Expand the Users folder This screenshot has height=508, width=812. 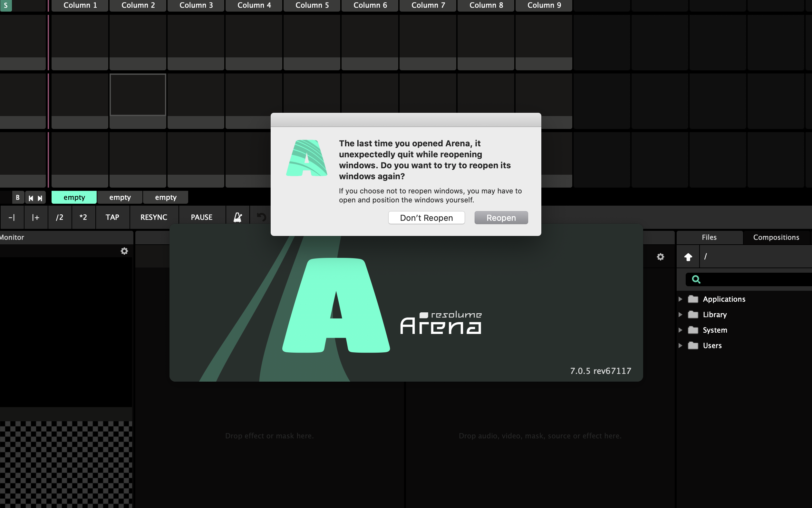tap(680, 346)
